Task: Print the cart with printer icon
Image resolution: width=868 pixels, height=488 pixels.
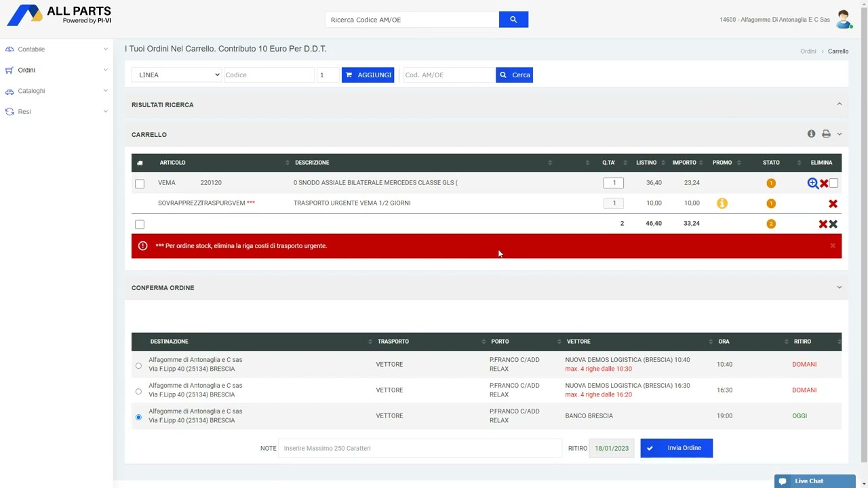Action: tap(826, 134)
